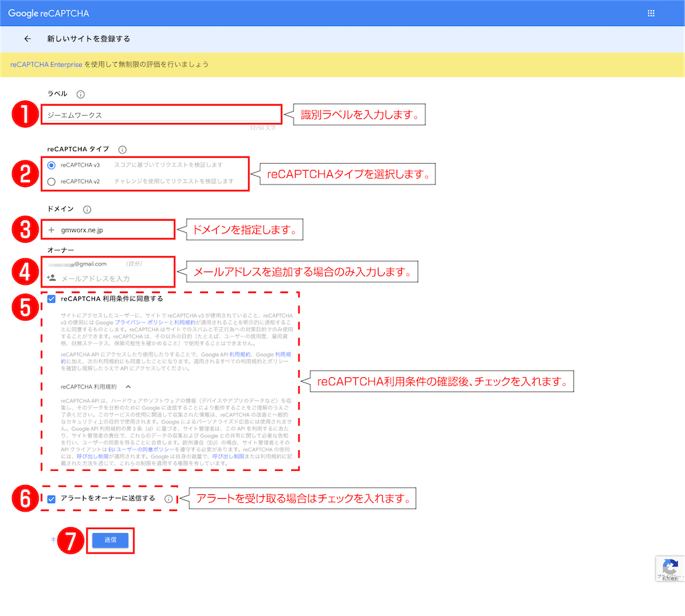Image resolution: width=685 pixels, height=616 pixels.
Task: Click the スコアに基づいてリクエストを検証します description
Action: pyautogui.click(x=168, y=165)
